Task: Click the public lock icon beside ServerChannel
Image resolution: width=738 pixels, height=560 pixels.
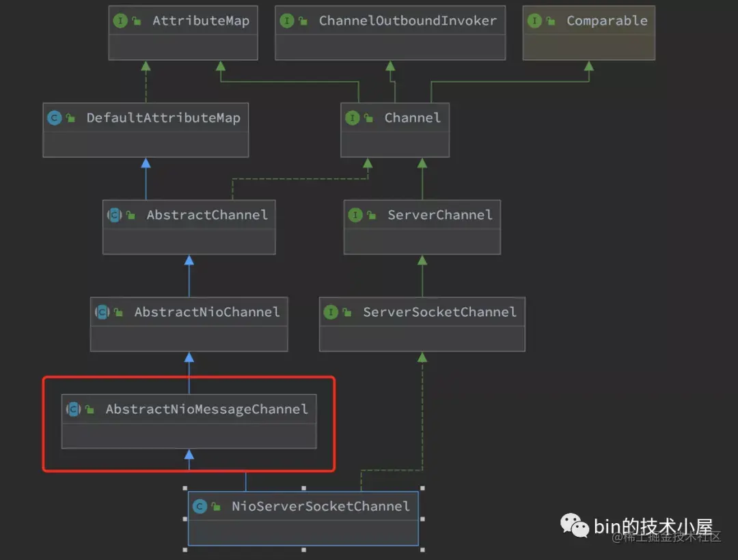Action: pyautogui.click(x=371, y=215)
